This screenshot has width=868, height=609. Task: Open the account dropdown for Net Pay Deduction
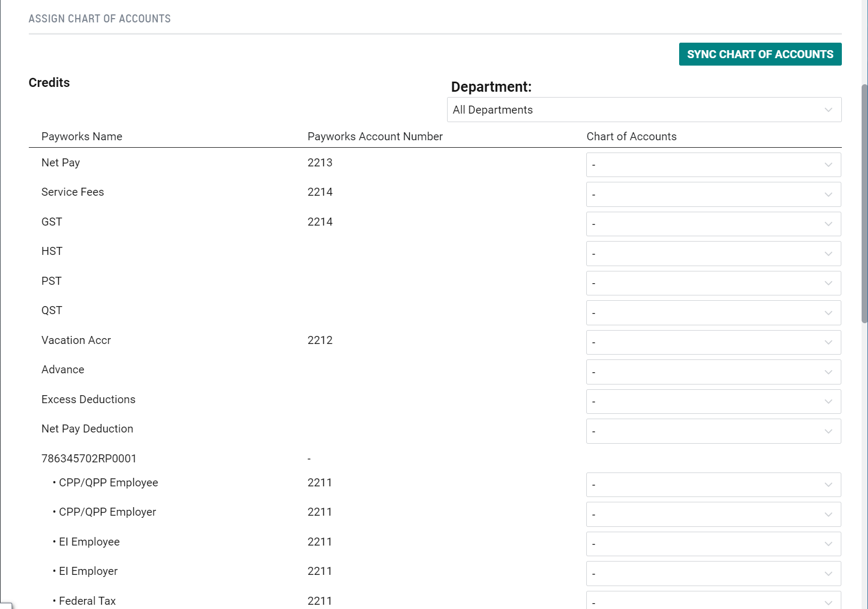[713, 431]
